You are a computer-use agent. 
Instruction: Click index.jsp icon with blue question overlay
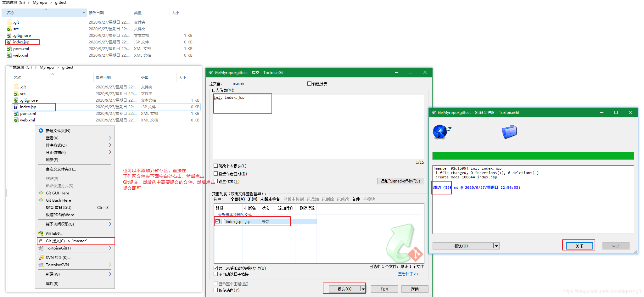(x=16, y=107)
